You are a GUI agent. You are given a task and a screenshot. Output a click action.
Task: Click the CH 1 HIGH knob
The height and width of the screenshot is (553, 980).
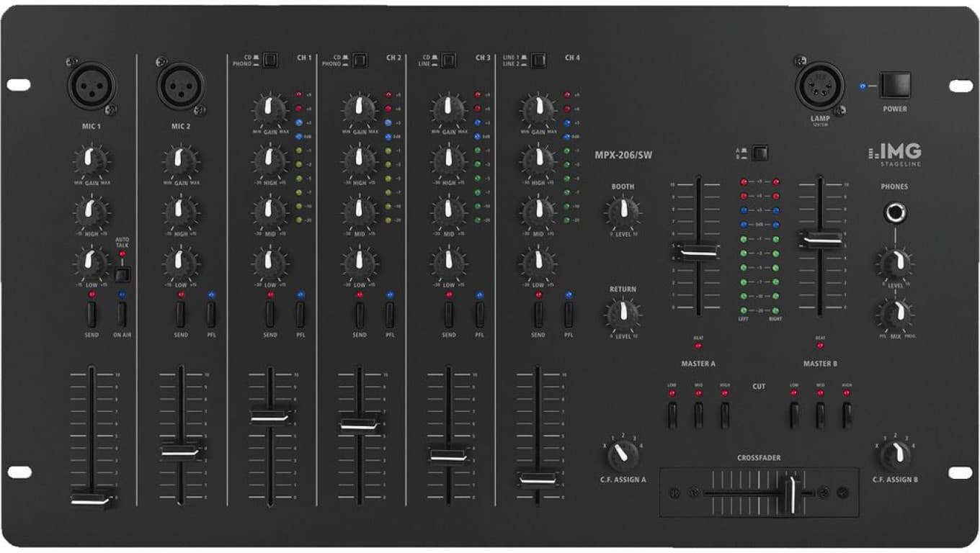[x=269, y=160]
